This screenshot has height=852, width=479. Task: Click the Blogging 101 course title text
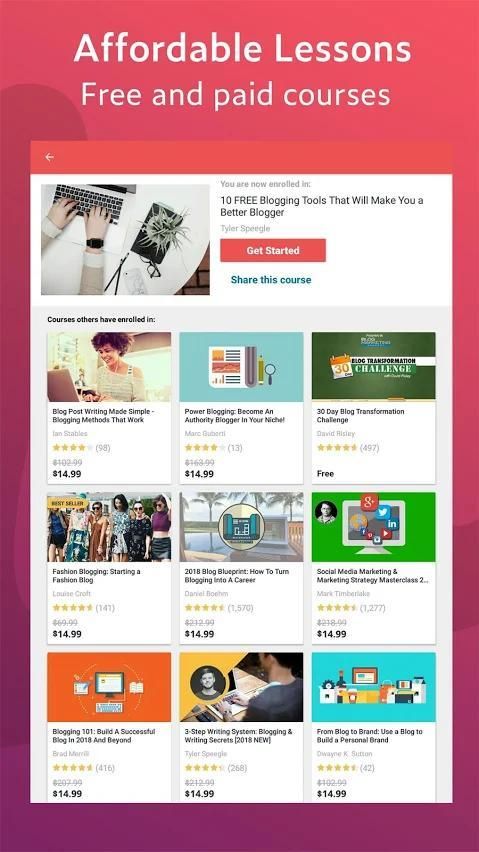[x=104, y=736]
